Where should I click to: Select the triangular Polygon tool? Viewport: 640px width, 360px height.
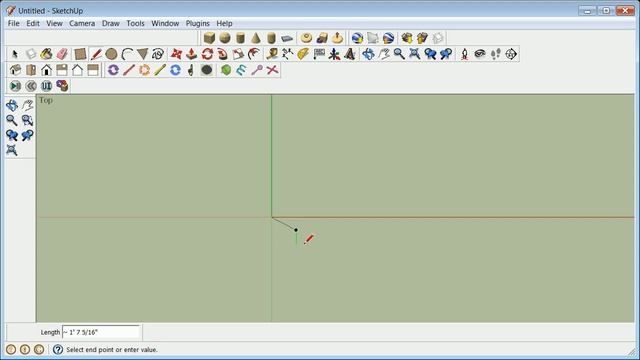[142, 54]
